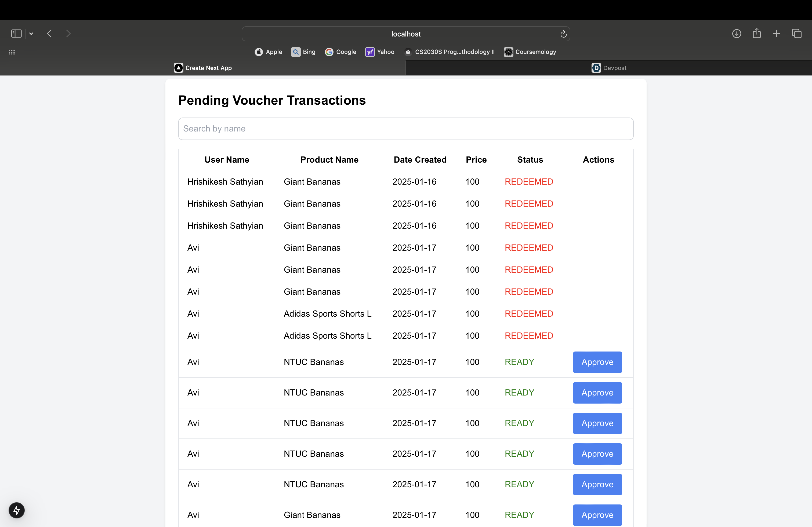Image resolution: width=812 pixels, height=527 pixels.
Task: Toggle the Safari sidebar icon
Action: [16, 33]
